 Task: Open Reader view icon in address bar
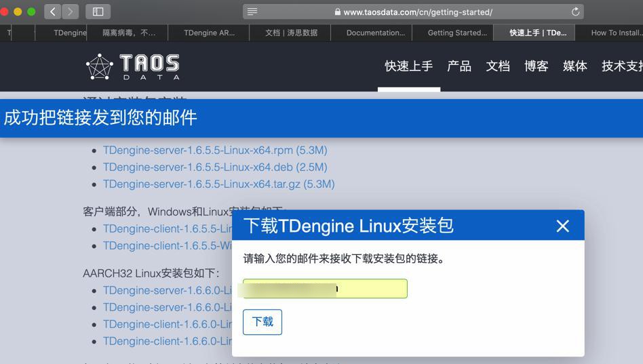coord(252,12)
